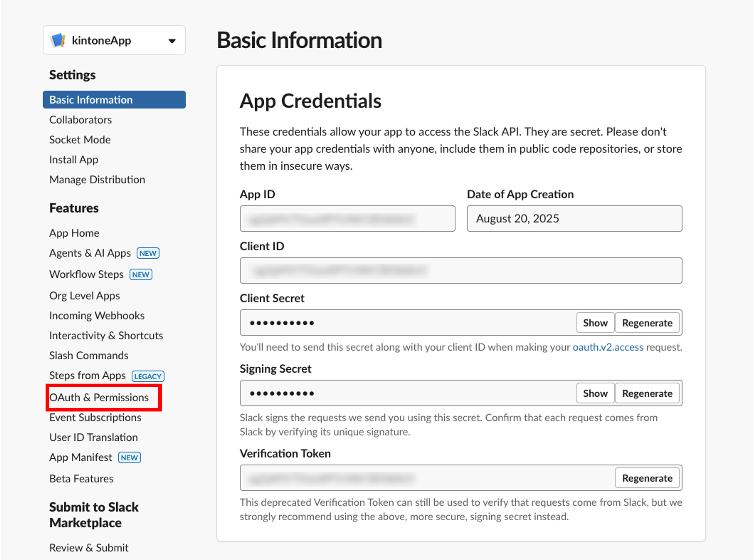Click the kintoneApp logo icon

point(58,40)
